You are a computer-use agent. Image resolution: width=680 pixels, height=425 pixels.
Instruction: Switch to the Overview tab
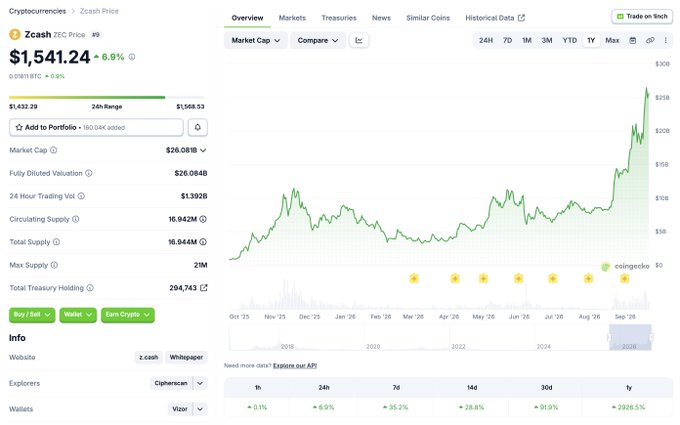(247, 18)
